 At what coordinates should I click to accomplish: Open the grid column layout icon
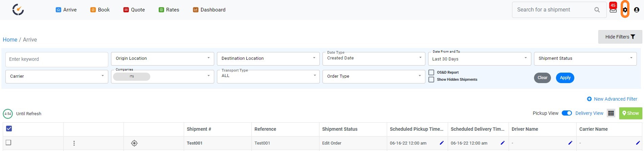point(611,113)
